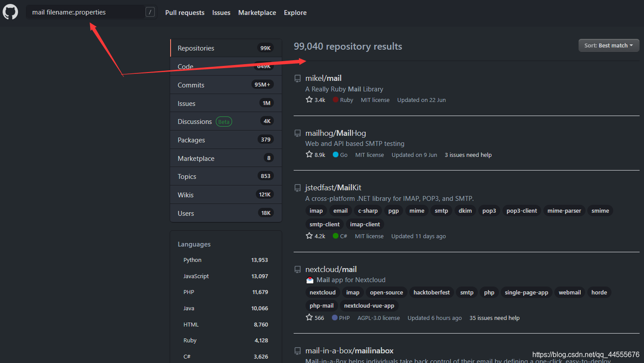Filter results by HTML language
The height and width of the screenshot is (363, 644).
[x=226, y=325]
